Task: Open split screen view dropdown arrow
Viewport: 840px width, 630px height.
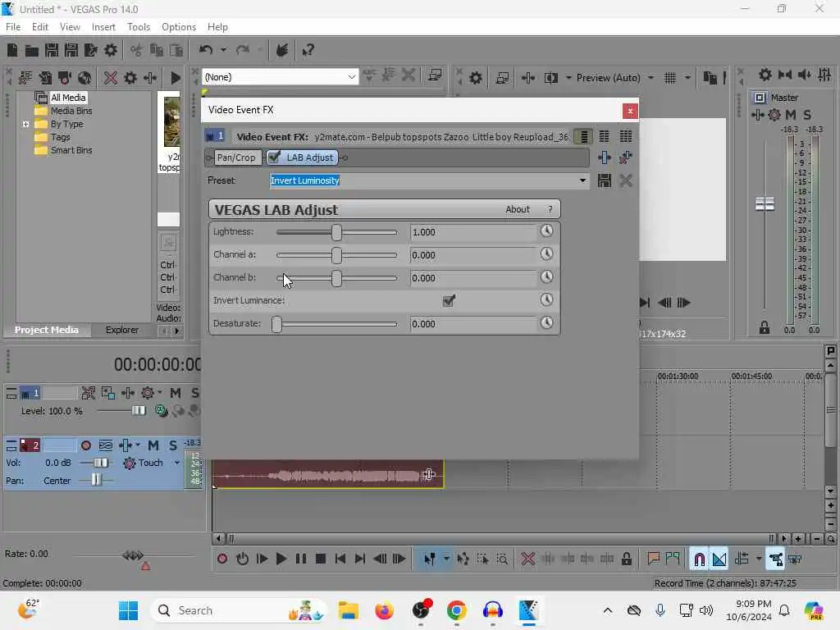Action: click(568, 78)
